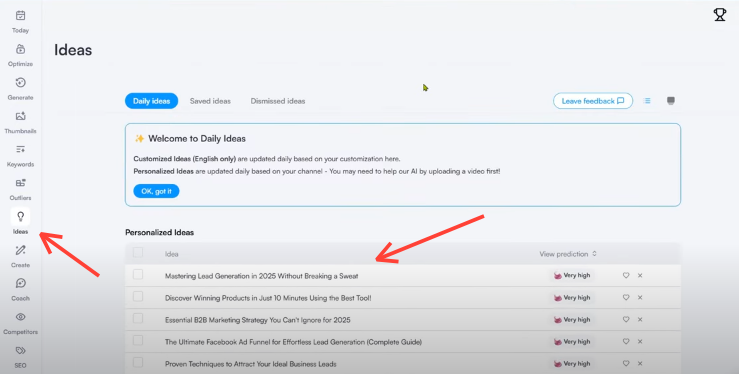This screenshot has height=374, width=739.
Task: Click the Leave feedback button
Action: click(593, 101)
